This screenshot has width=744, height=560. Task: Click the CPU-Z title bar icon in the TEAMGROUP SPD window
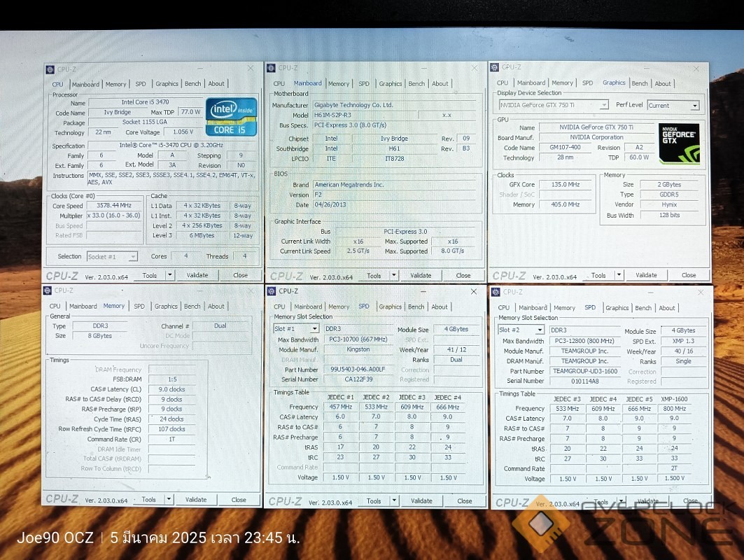[496, 292]
